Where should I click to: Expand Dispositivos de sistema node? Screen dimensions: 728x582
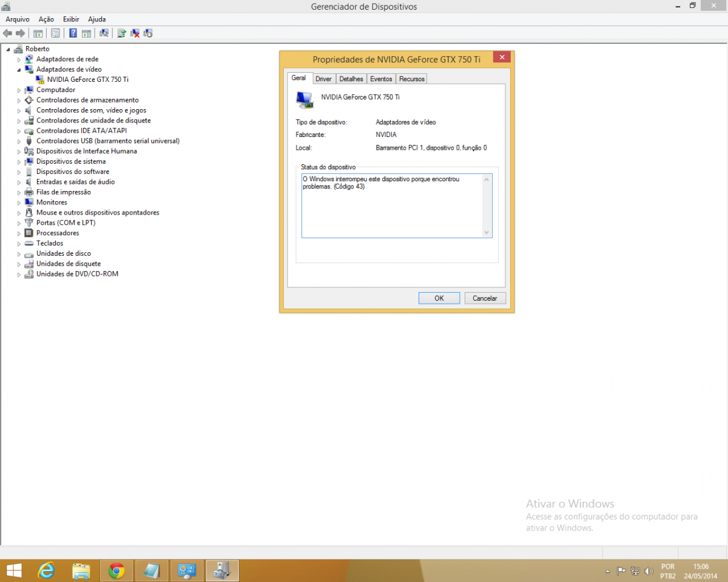pos(19,161)
